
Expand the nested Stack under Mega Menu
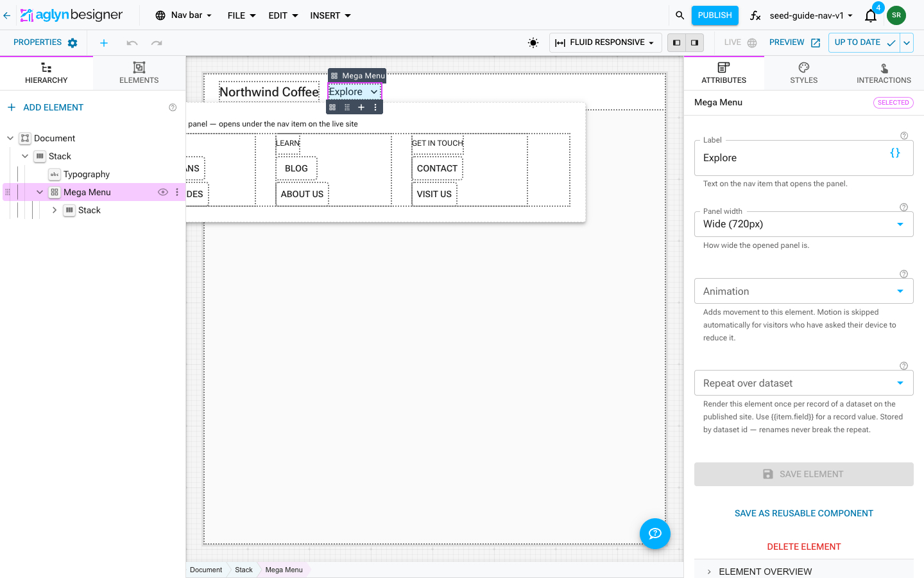point(55,210)
